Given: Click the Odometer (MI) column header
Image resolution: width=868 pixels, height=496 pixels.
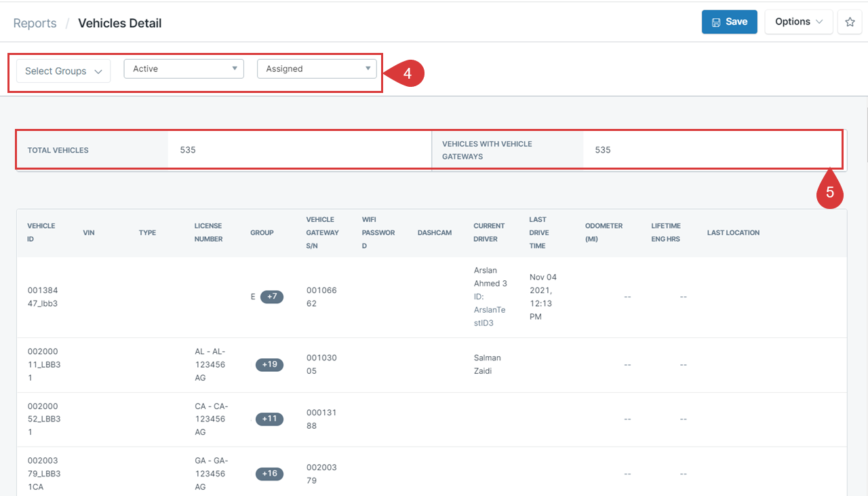Looking at the screenshot, I should pyautogui.click(x=604, y=232).
